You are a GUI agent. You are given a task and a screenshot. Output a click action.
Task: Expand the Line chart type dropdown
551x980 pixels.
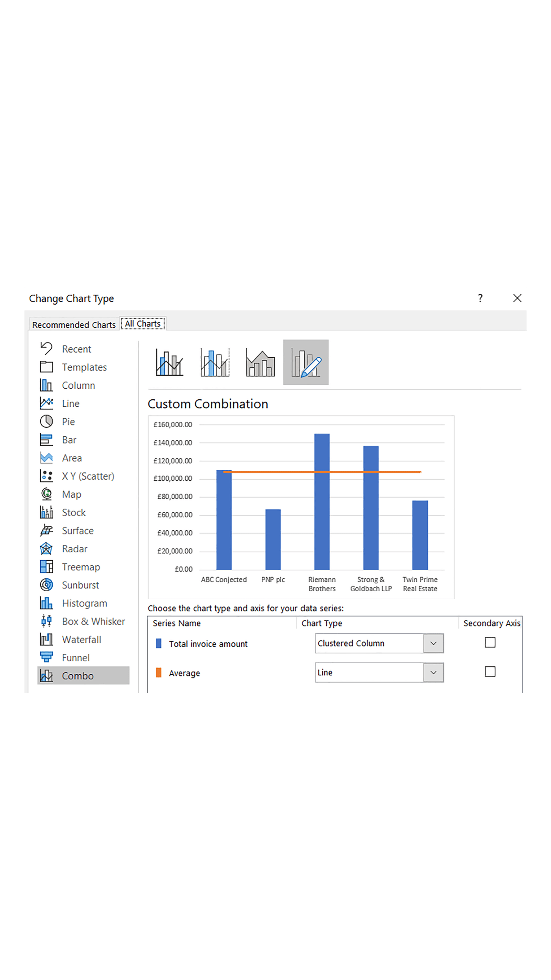coord(433,673)
